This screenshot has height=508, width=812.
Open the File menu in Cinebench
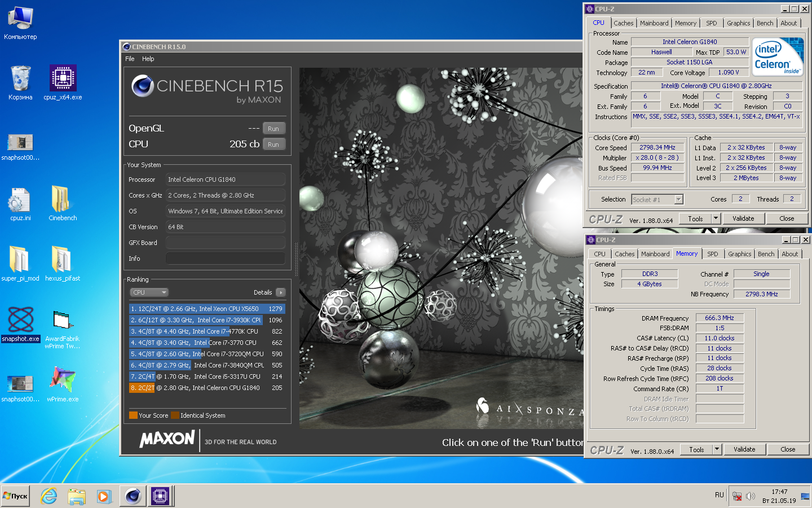130,59
